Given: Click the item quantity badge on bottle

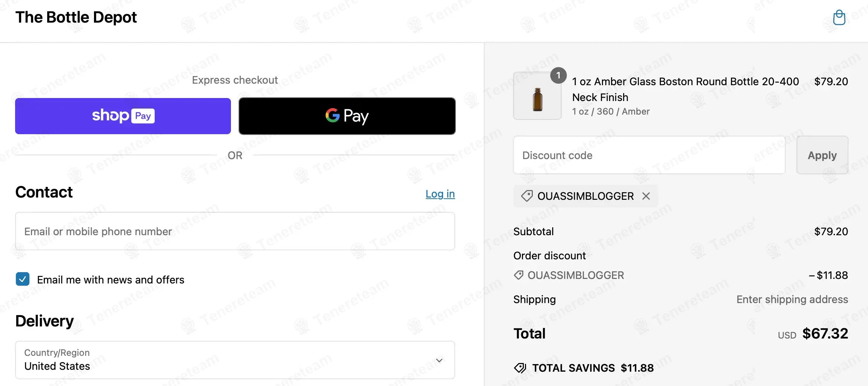Looking at the screenshot, I should point(558,75).
